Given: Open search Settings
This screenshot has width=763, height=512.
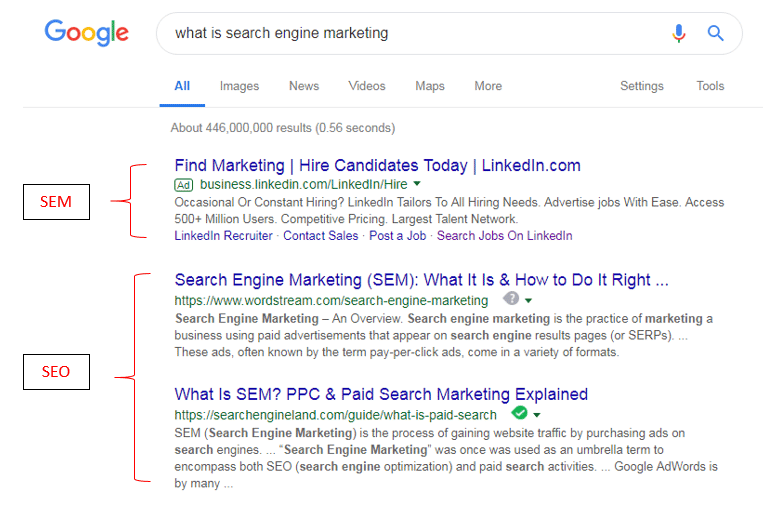Looking at the screenshot, I should point(642,86).
